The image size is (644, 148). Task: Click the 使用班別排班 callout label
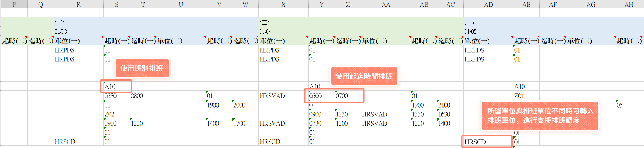click(x=142, y=68)
